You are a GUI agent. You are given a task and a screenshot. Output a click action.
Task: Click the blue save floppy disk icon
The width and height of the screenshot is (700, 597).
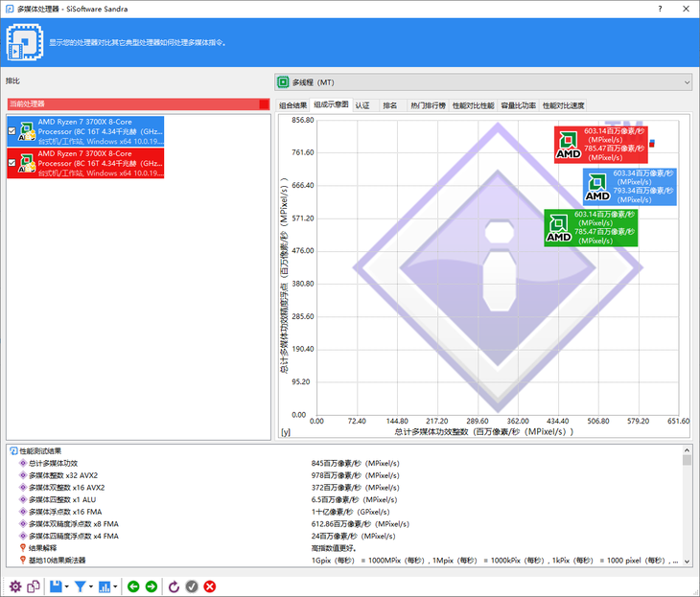[x=56, y=586]
